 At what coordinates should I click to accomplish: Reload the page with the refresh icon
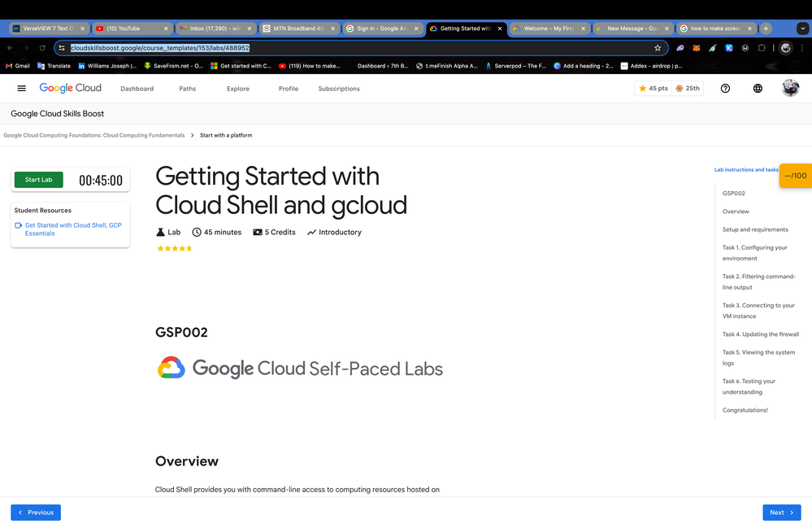coord(42,48)
